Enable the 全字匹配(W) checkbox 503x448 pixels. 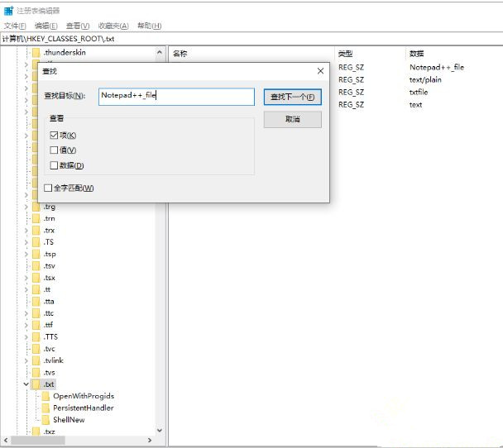pyautogui.click(x=48, y=188)
